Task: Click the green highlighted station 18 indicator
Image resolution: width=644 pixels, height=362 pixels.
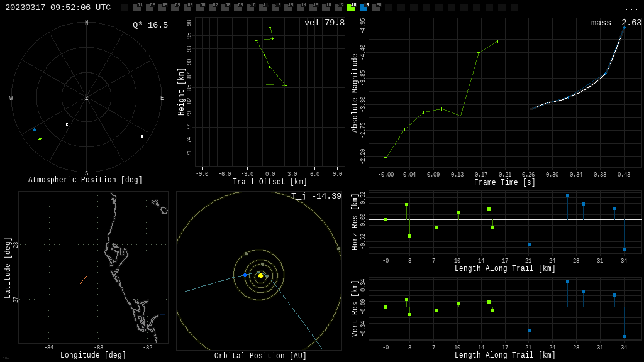Action: 351,7
